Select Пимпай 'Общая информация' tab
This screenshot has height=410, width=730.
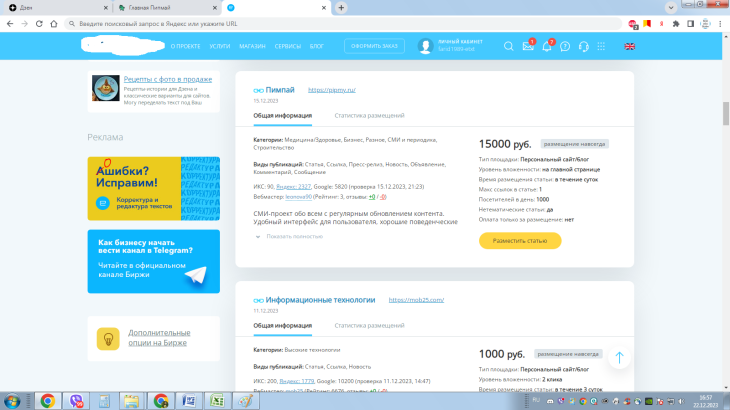coord(283,115)
